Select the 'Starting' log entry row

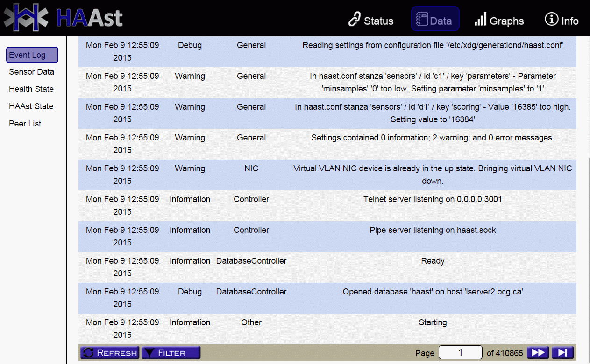click(433, 322)
